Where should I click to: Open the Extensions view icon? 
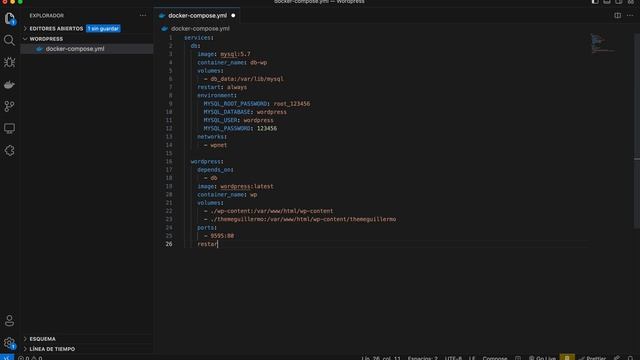9,151
